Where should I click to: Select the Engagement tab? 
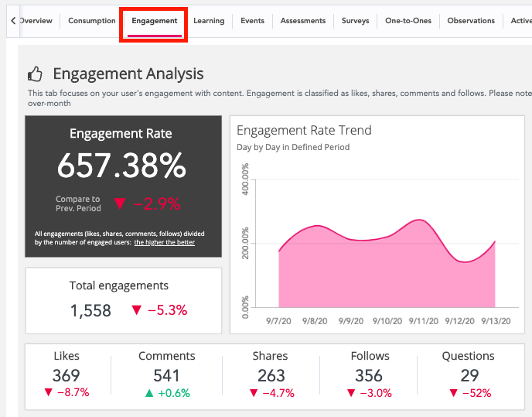[x=154, y=21]
